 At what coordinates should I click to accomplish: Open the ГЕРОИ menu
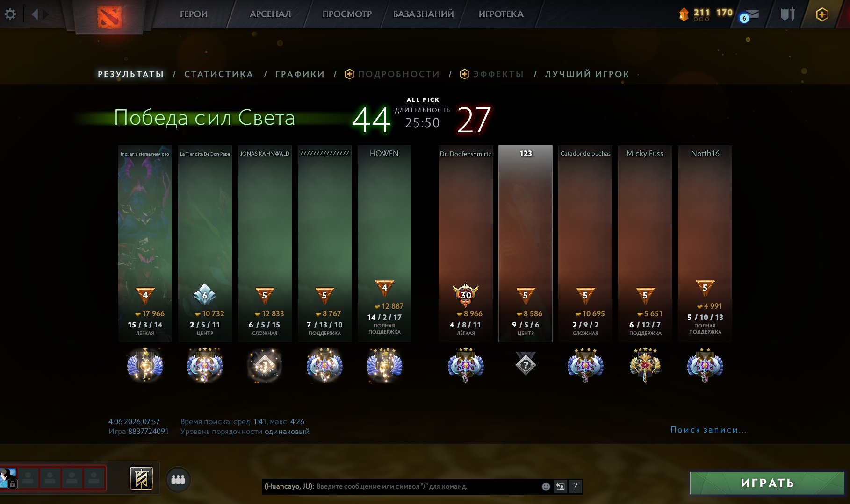pos(194,14)
